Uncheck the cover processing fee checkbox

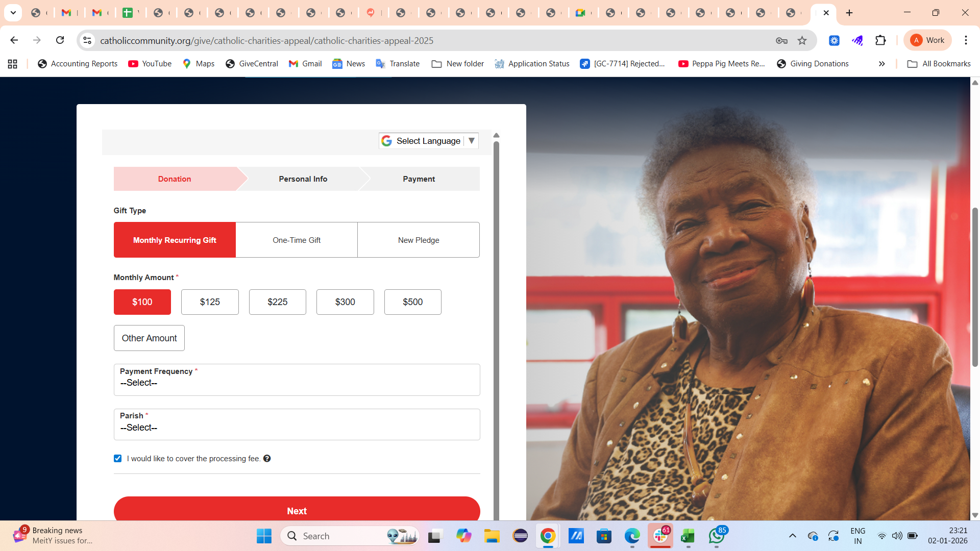tap(118, 459)
